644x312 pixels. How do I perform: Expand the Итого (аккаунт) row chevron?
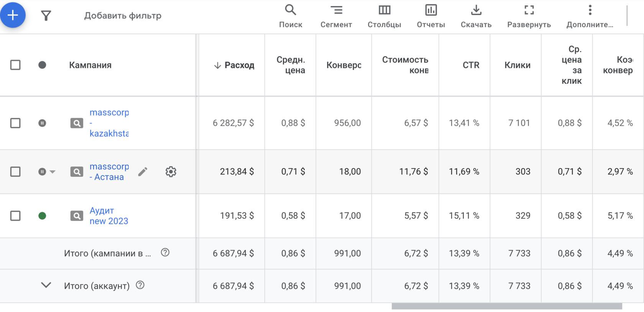point(46,286)
